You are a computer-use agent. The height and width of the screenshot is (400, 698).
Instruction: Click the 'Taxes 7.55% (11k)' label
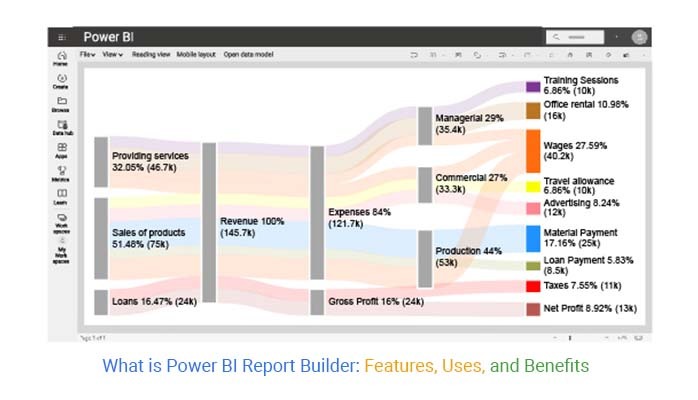coord(582,286)
